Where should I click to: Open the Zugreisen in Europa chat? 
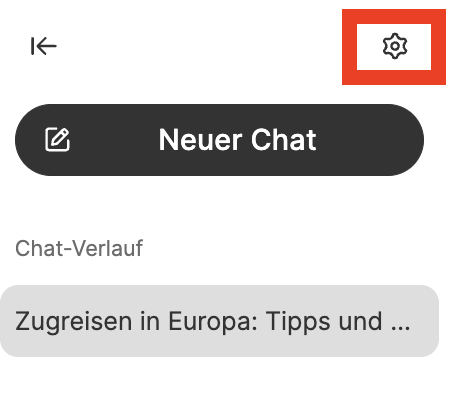tap(219, 321)
